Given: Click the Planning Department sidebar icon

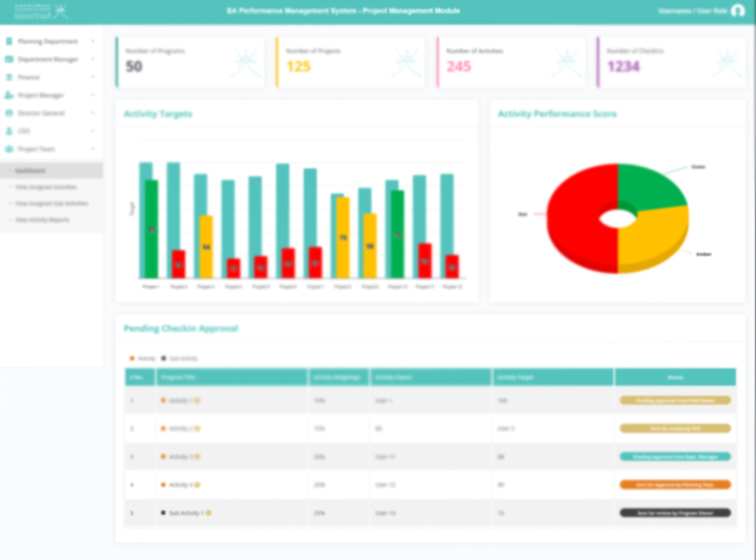Looking at the screenshot, I should point(9,41).
